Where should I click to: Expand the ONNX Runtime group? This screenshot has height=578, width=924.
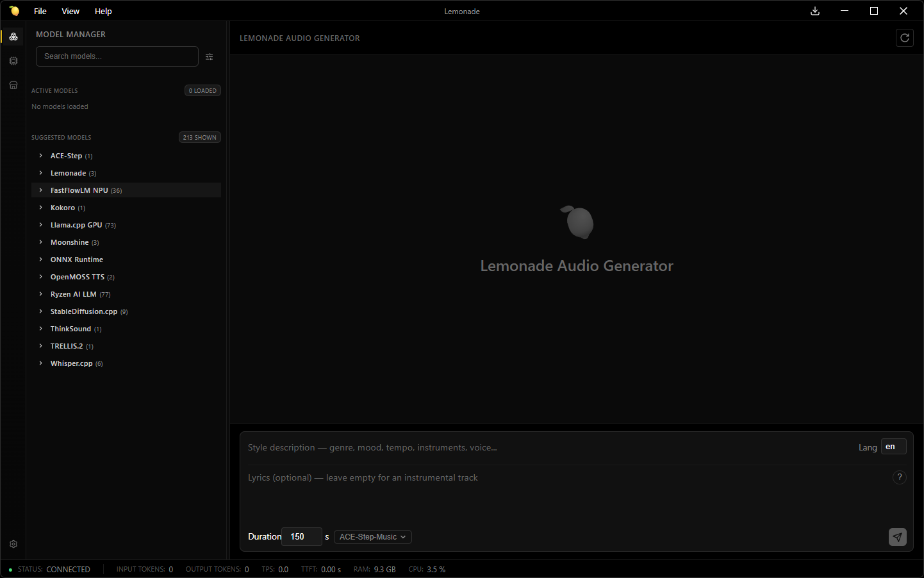pyautogui.click(x=126, y=260)
